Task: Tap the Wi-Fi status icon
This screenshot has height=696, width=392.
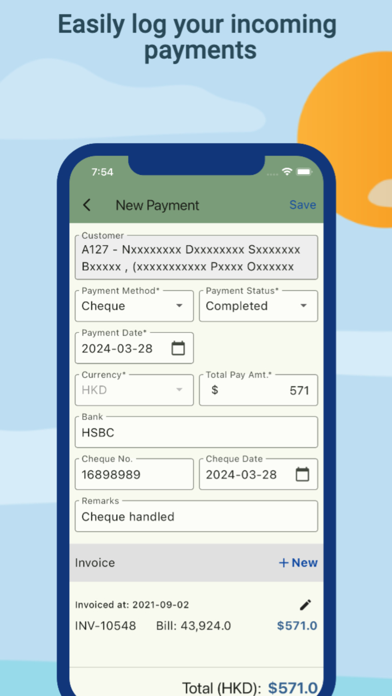Action: point(287,171)
